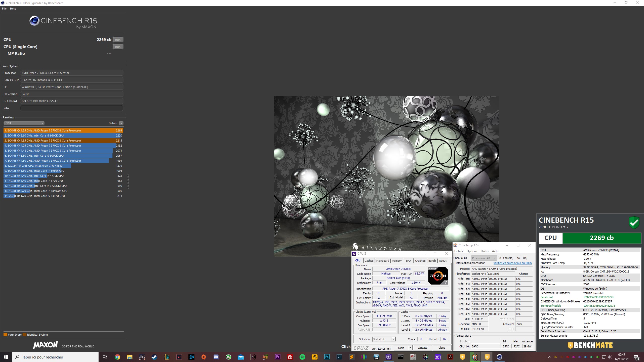Click the Info input field
The height and width of the screenshot is (362, 644).
pos(72,108)
